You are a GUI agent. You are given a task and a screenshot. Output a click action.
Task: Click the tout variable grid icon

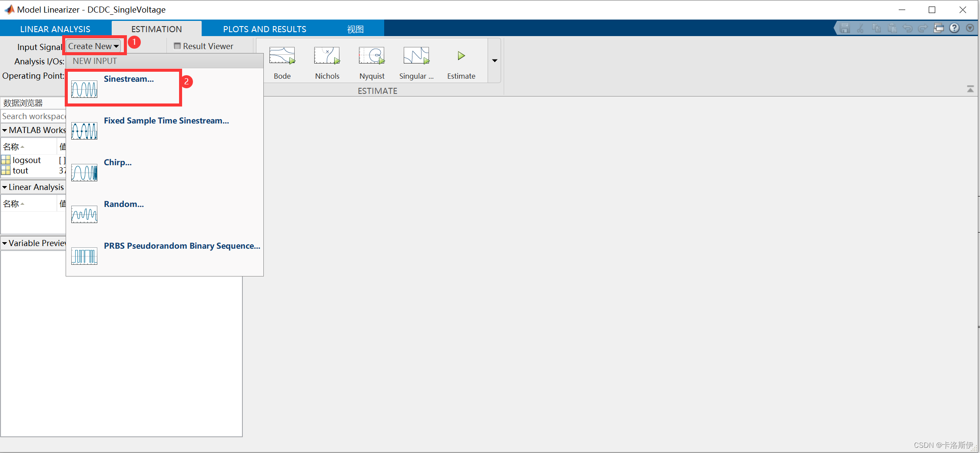point(6,170)
